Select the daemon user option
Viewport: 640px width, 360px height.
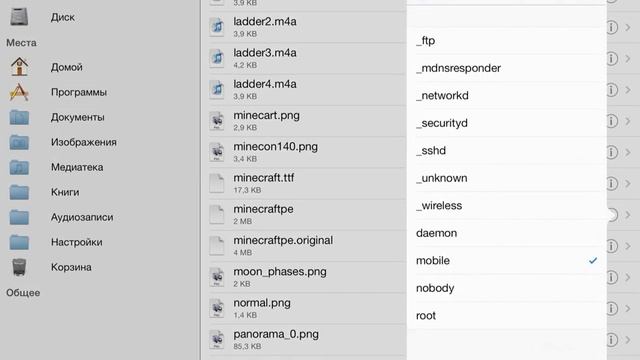point(507,233)
